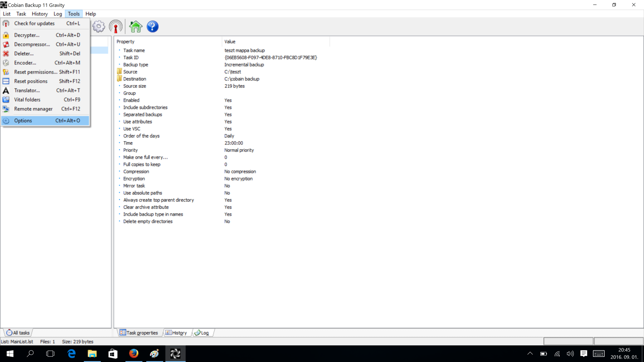Click the letter-A Translator icon in Tools menu
Viewport: 644px width, 362px height.
click(6, 90)
